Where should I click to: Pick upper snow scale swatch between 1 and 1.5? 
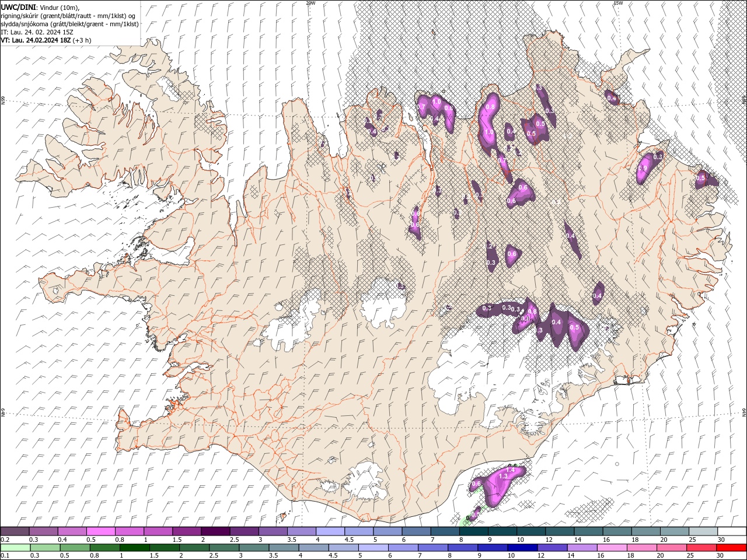158,531
